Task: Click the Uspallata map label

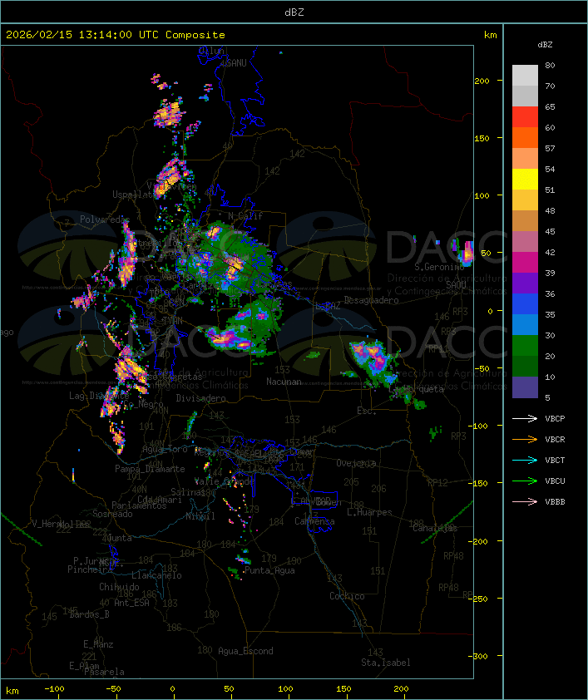Action: click(134, 195)
